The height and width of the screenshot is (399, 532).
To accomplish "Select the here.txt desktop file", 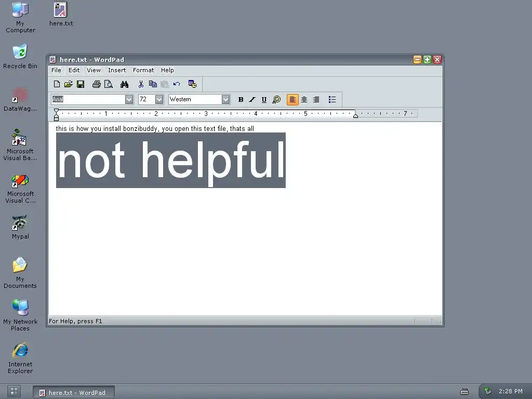I will 61,14.
